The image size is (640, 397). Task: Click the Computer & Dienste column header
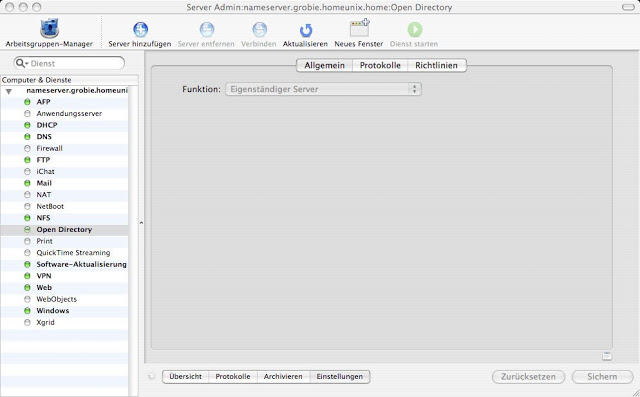(69, 80)
